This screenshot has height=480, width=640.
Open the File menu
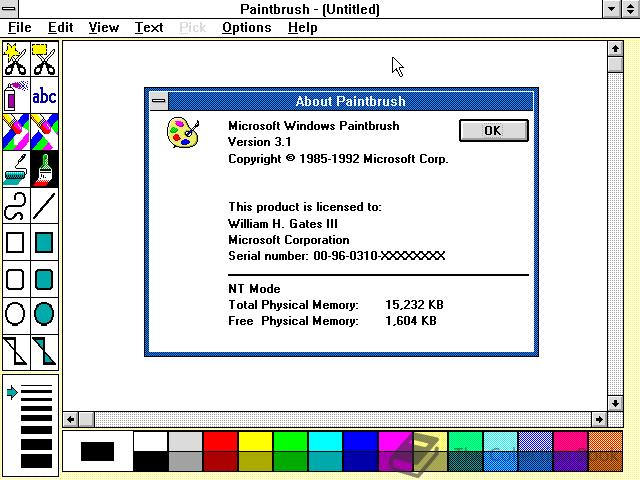pos(20,28)
